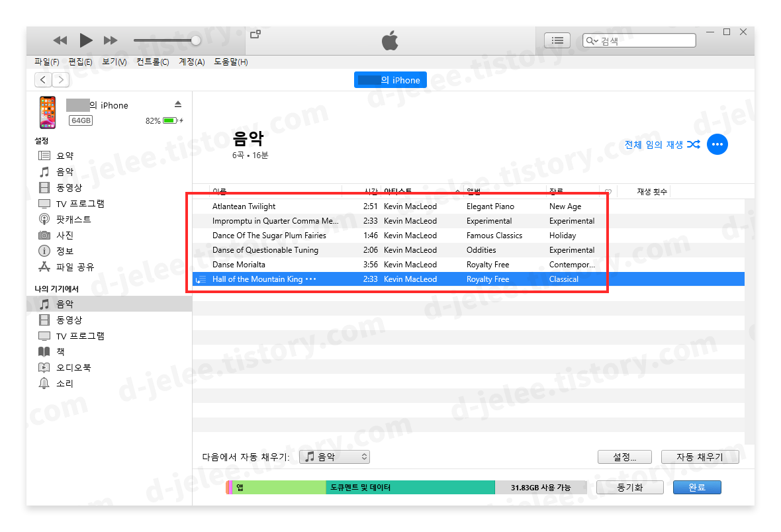Open ellipsis menu on Hall of the Mountain King
Viewport: 781px width, 532px height.
[311, 279]
